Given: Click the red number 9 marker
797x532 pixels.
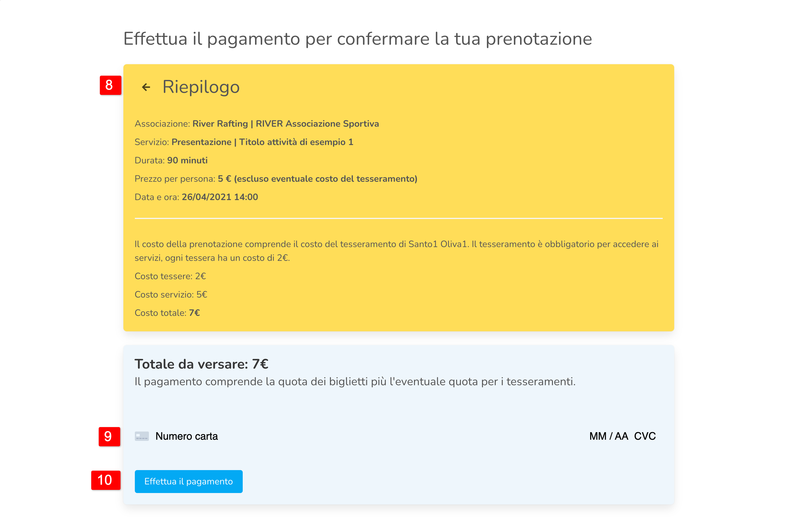Looking at the screenshot, I should click(109, 436).
